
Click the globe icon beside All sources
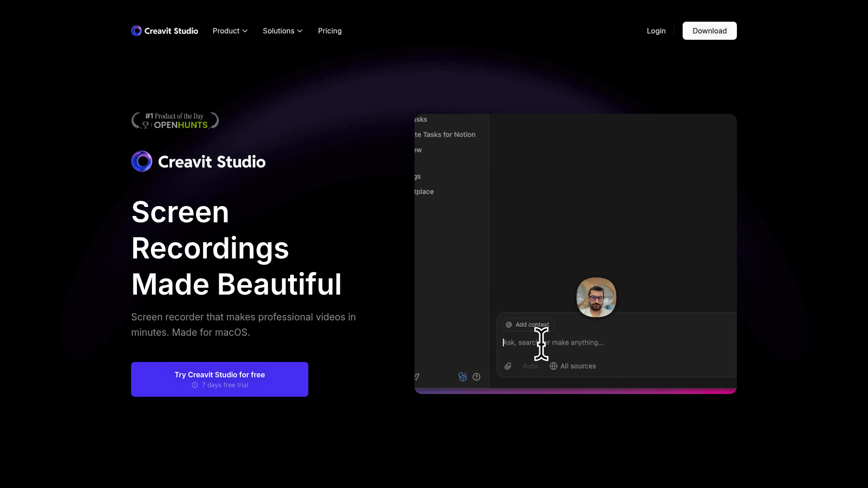[553, 366]
